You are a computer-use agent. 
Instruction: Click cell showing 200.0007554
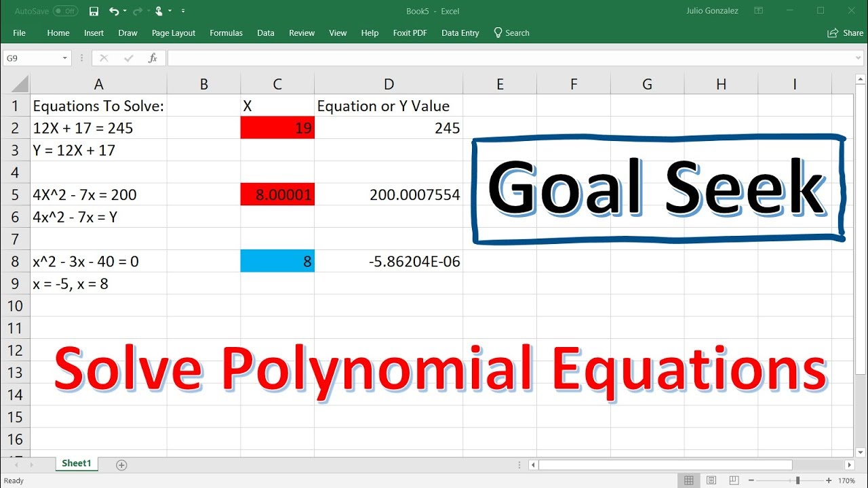click(389, 195)
